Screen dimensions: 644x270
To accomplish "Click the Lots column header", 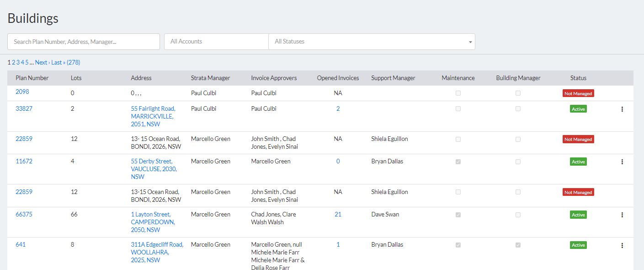I will [76, 78].
